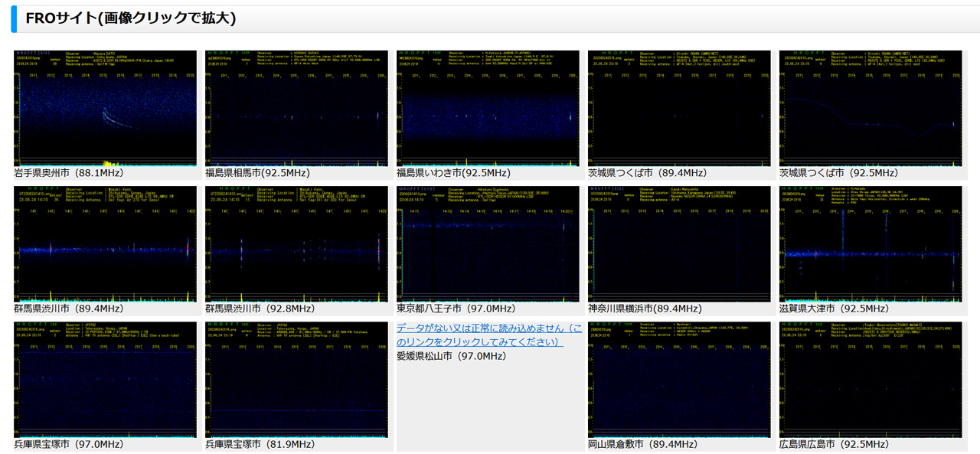View the 群馬県渋川市 (89.4MHz) spectrogram image
Viewport: 980px width, 454px height.
(x=105, y=243)
